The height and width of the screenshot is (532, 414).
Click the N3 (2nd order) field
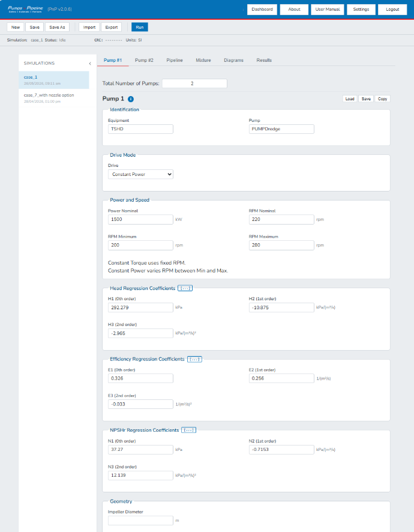140,476
